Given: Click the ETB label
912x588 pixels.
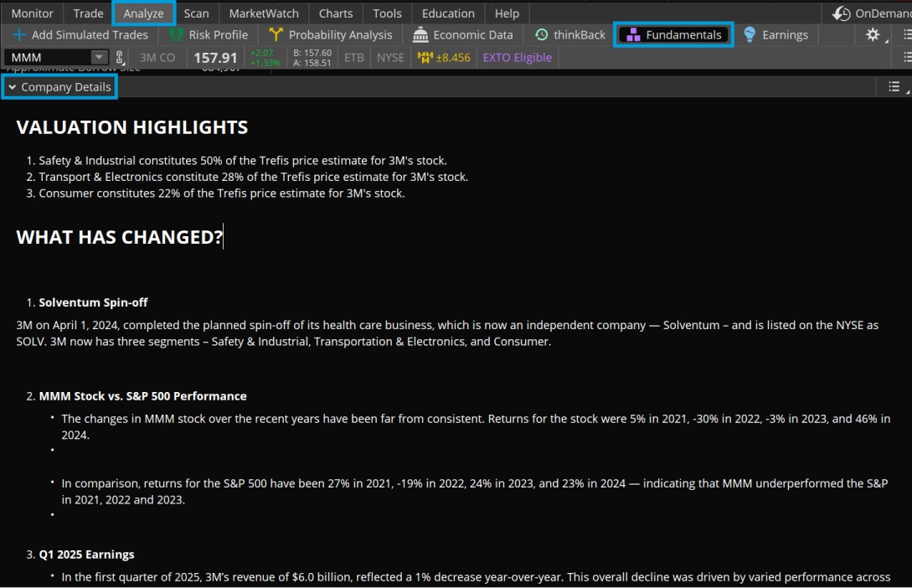Looking at the screenshot, I should tap(353, 58).
